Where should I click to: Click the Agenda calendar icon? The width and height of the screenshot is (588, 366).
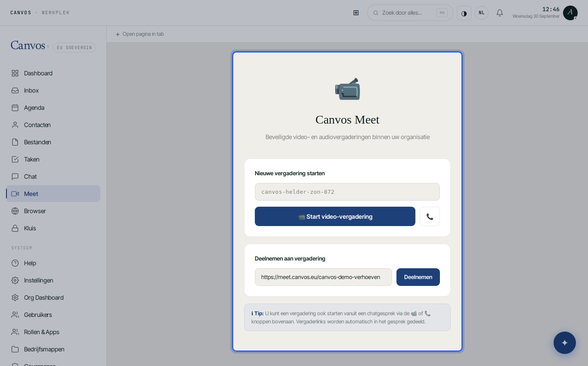tap(15, 108)
